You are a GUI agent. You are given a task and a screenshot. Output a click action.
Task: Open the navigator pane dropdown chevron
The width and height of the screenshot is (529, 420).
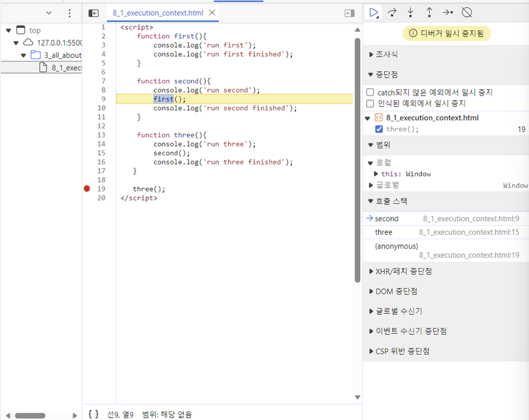49,13
